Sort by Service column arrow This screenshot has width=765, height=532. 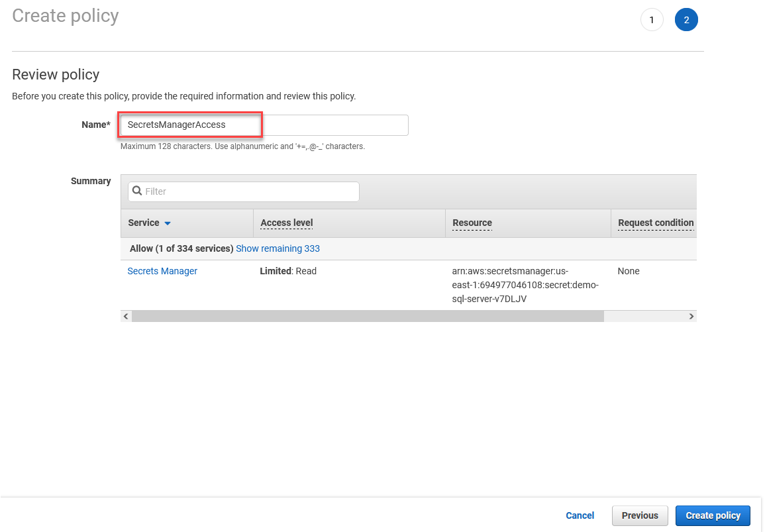pyautogui.click(x=168, y=223)
